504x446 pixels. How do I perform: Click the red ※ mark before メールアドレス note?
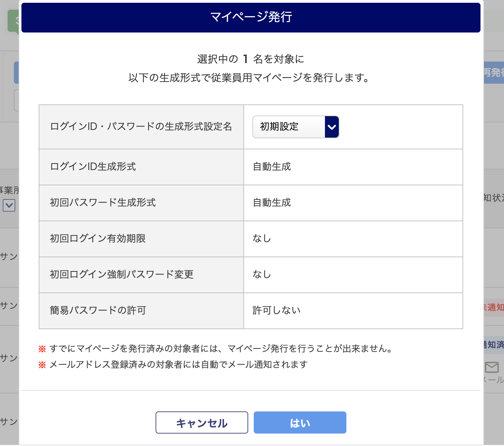tap(42, 365)
